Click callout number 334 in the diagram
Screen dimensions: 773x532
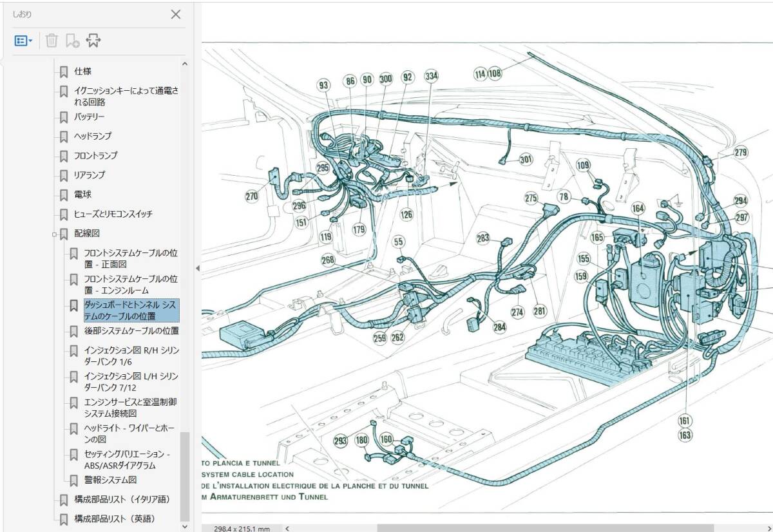point(432,76)
